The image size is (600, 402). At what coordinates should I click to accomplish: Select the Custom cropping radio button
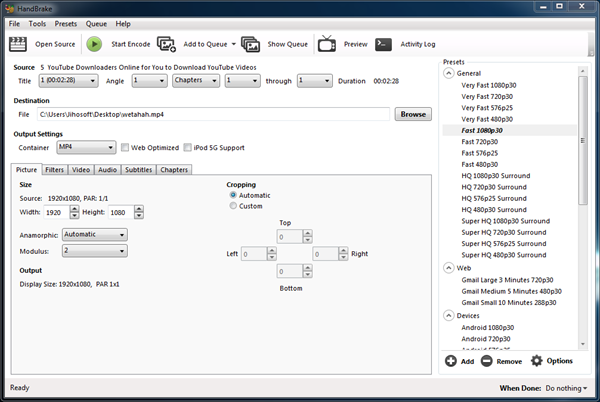(235, 206)
